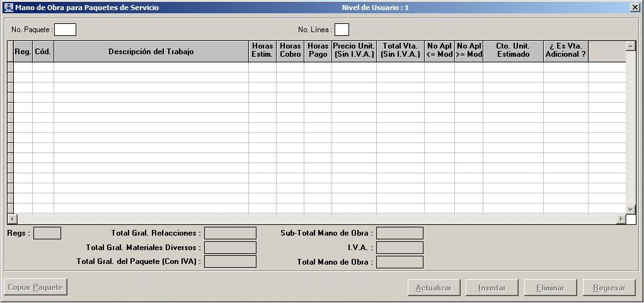Click the Precio Unit. (Sin I.V.A.) header
The height and width of the screenshot is (303, 644).
point(354,51)
